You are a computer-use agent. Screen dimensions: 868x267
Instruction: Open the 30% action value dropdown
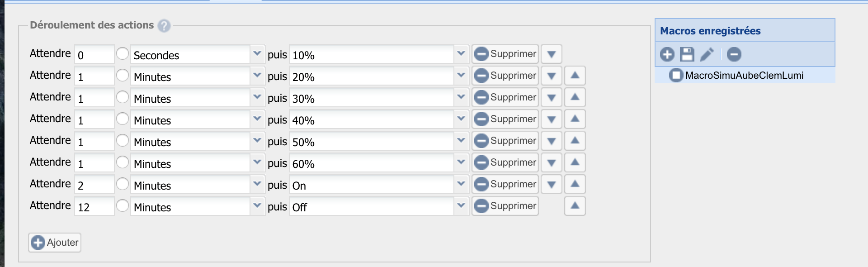point(379,98)
